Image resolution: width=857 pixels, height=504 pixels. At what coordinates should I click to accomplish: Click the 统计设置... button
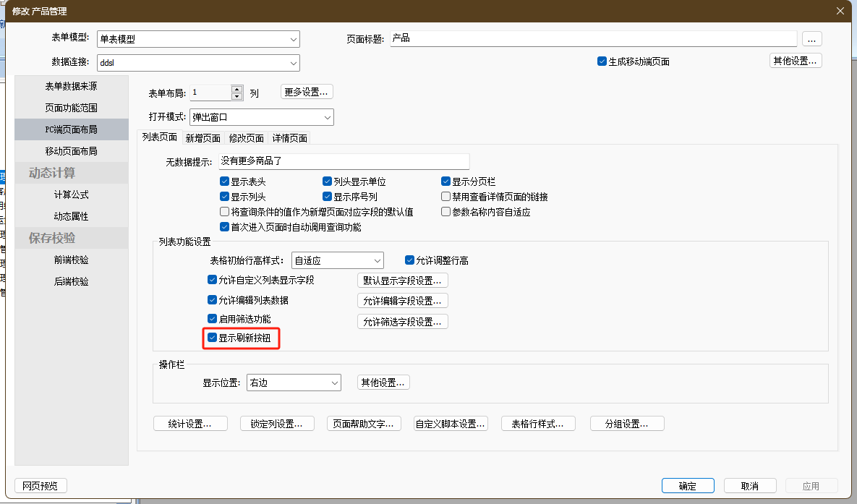click(190, 424)
